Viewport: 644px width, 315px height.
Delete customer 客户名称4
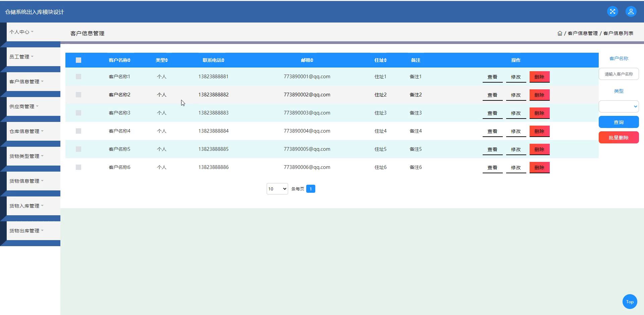539,131
